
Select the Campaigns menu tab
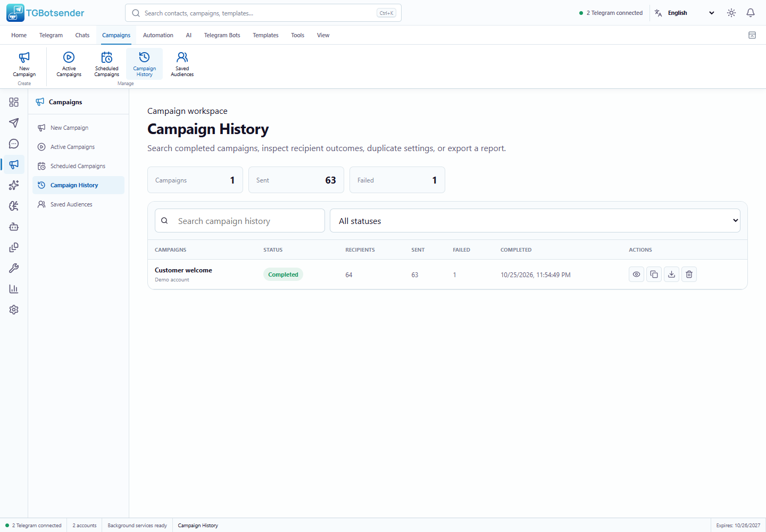(x=116, y=35)
